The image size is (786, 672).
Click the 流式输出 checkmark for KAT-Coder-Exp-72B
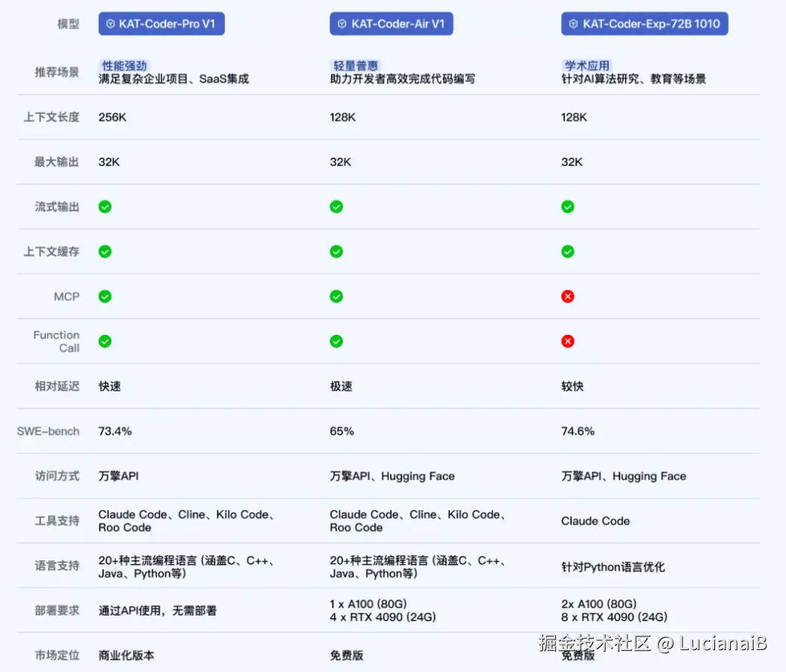pos(568,207)
